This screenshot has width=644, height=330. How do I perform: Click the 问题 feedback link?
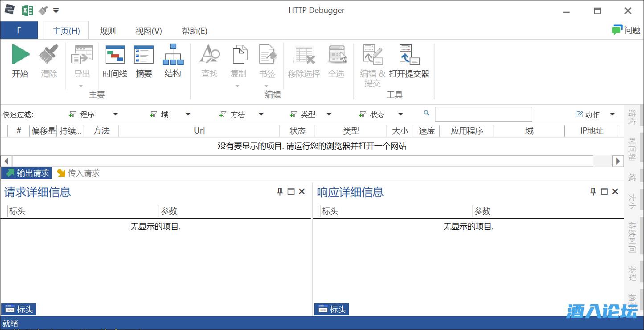[x=626, y=30]
